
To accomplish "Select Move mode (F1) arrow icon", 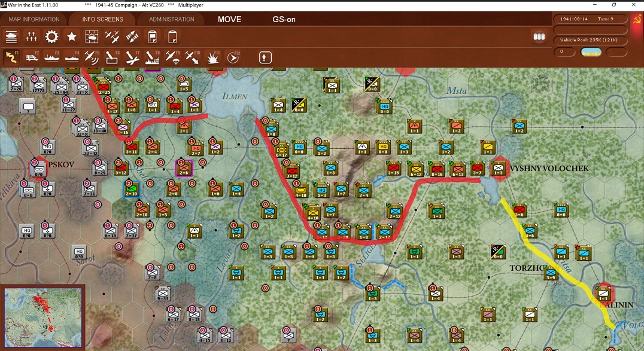I will pos(11,57).
